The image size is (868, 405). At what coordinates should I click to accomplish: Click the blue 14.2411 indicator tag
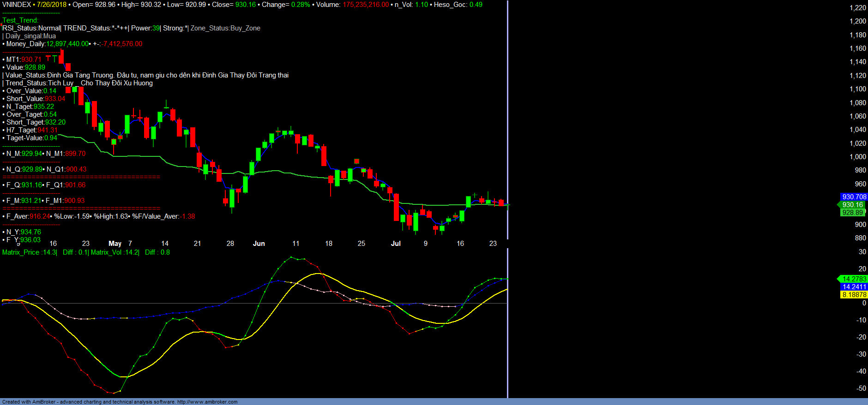[854, 287]
